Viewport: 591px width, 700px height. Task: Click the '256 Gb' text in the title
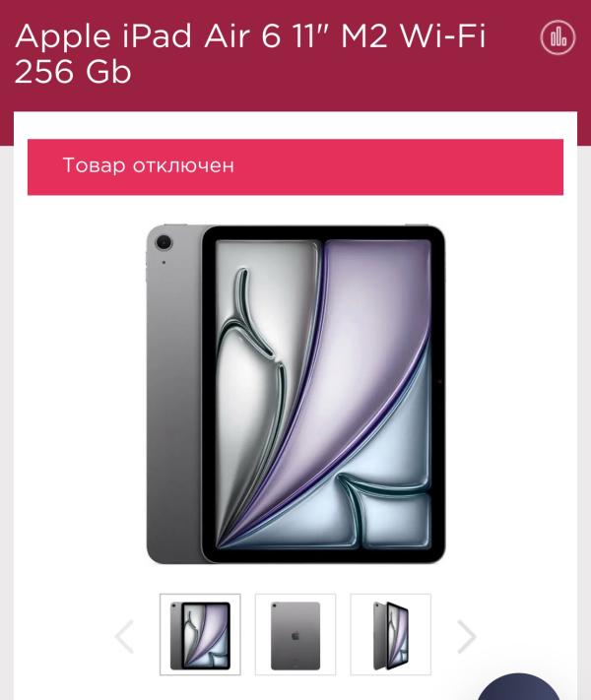(x=73, y=72)
